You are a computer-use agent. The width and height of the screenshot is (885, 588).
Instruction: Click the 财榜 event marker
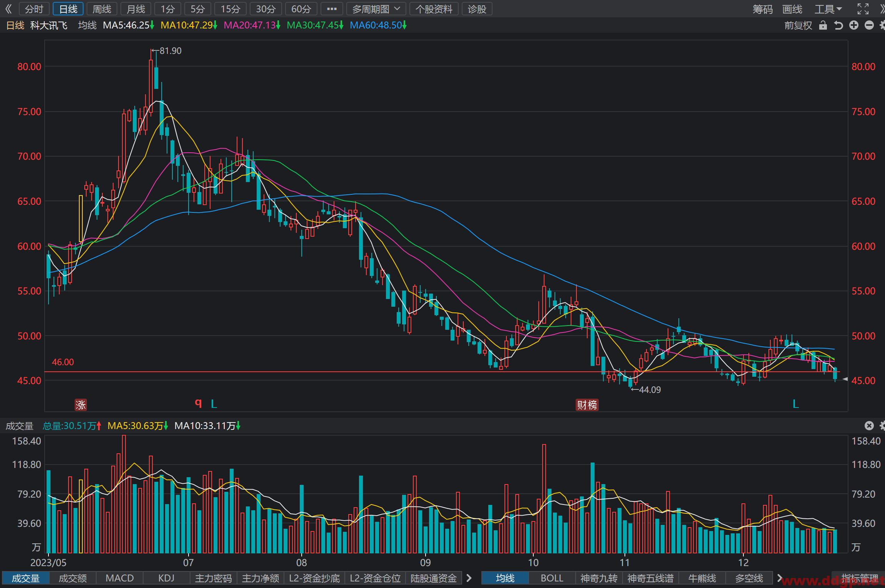pyautogui.click(x=587, y=405)
